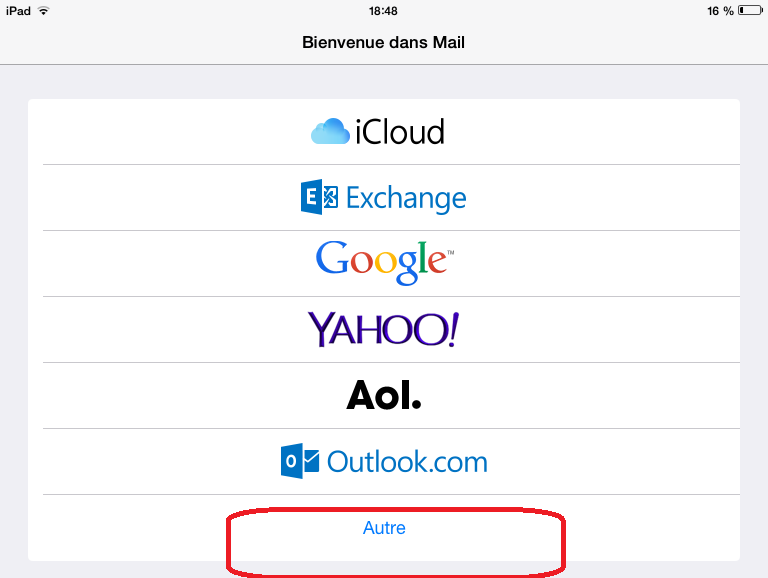Select the Aol. mail provider
The image size is (768, 578).
tap(384, 396)
